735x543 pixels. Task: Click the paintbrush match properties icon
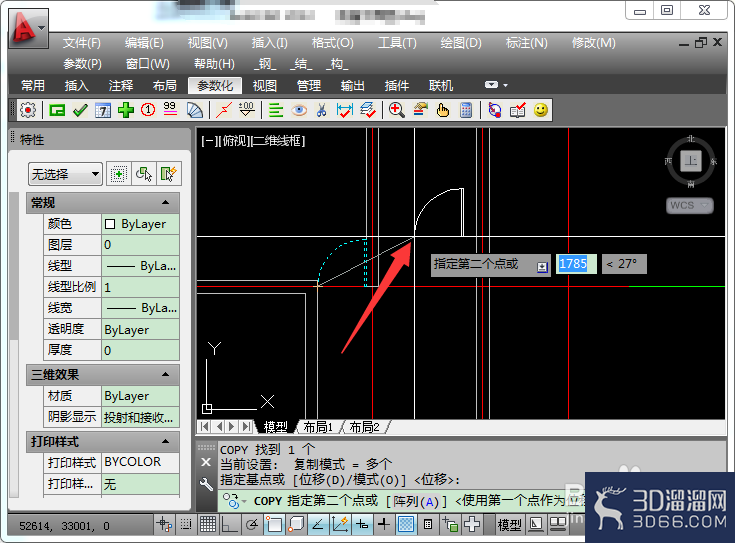click(x=420, y=111)
